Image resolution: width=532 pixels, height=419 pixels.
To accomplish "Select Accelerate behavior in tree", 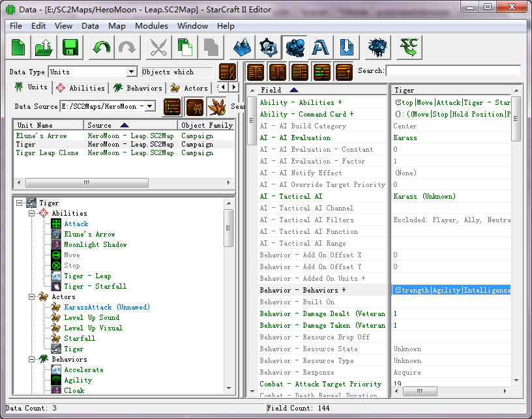I will click(x=84, y=370).
